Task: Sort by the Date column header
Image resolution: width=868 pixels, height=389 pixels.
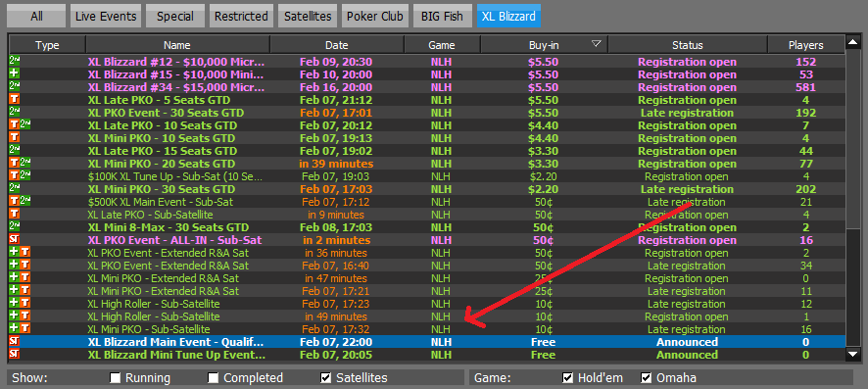Action: (337, 45)
